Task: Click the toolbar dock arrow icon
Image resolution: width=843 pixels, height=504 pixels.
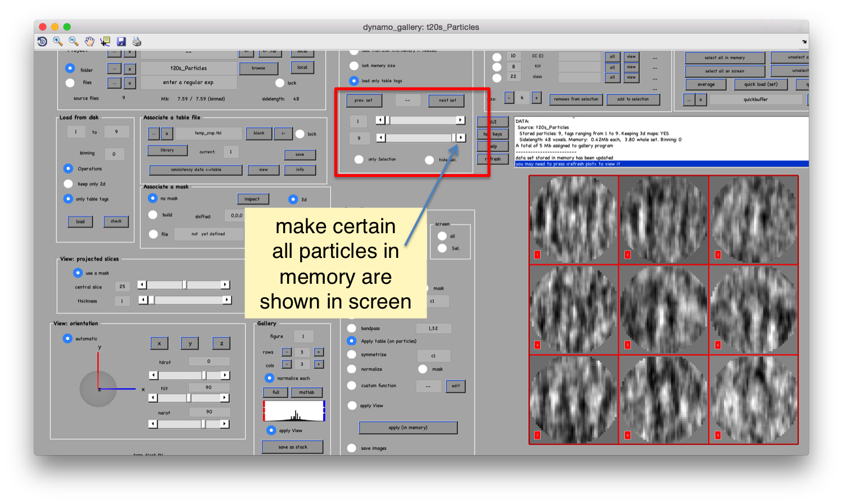Action: pos(805,42)
